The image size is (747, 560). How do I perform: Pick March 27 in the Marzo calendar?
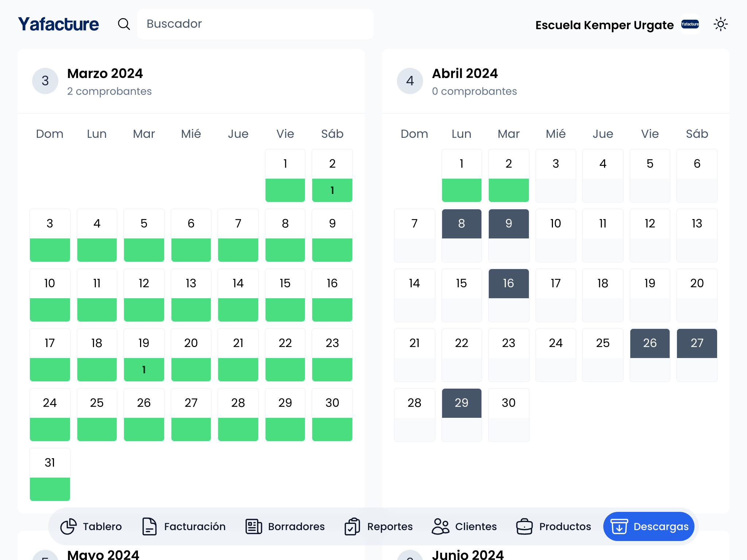pyautogui.click(x=191, y=415)
